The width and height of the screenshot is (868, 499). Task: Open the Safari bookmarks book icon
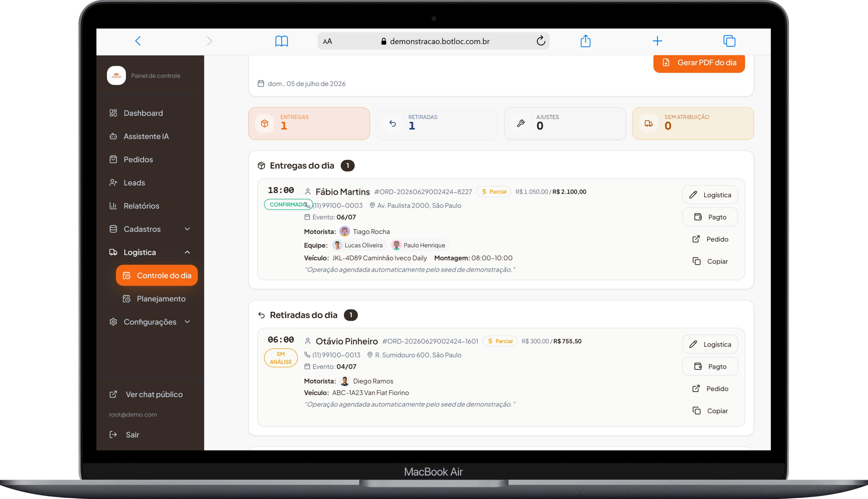pyautogui.click(x=281, y=41)
